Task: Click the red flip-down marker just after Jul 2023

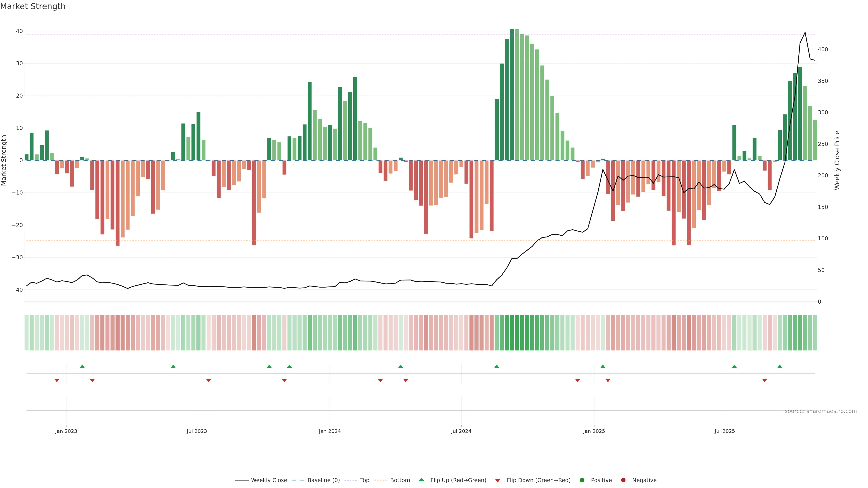Action: pyautogui.click(x=209, y=380)
